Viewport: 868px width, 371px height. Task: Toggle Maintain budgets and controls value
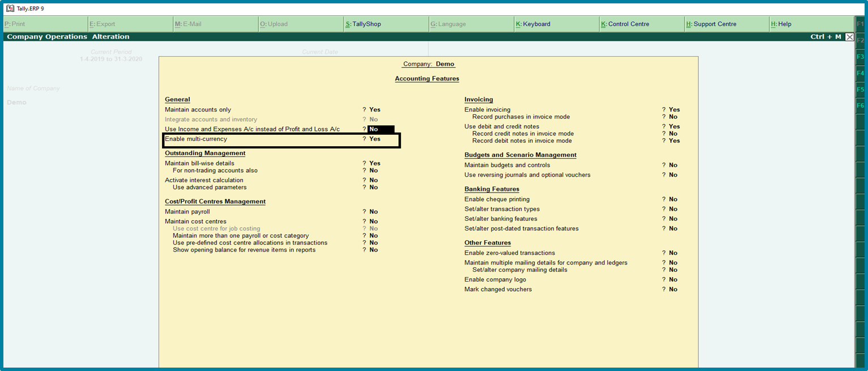coord(673,165)
